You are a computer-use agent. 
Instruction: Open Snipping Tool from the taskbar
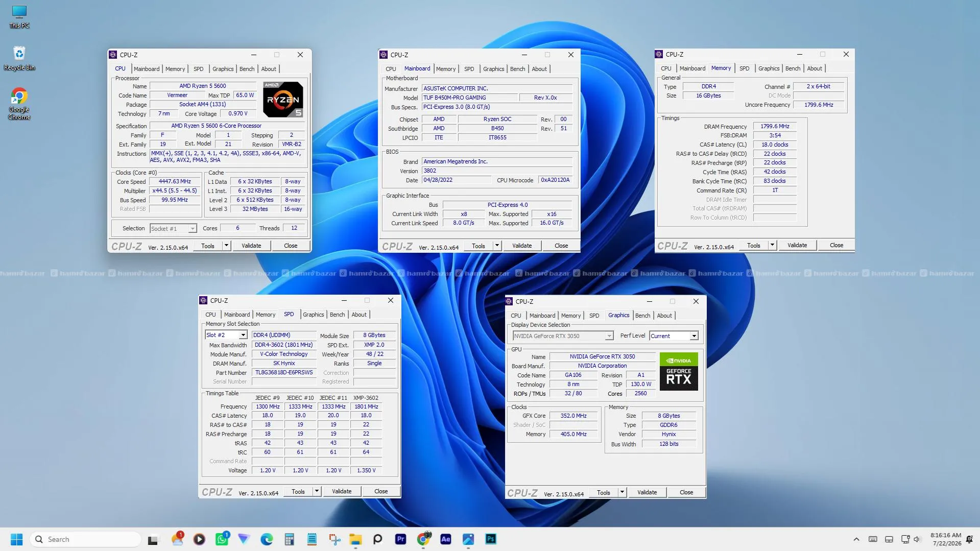click(334, 539)
